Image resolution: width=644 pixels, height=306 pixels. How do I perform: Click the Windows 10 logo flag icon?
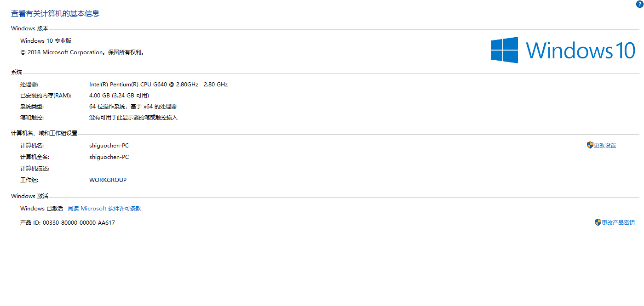pyautogui.click(x=505, y=50)
